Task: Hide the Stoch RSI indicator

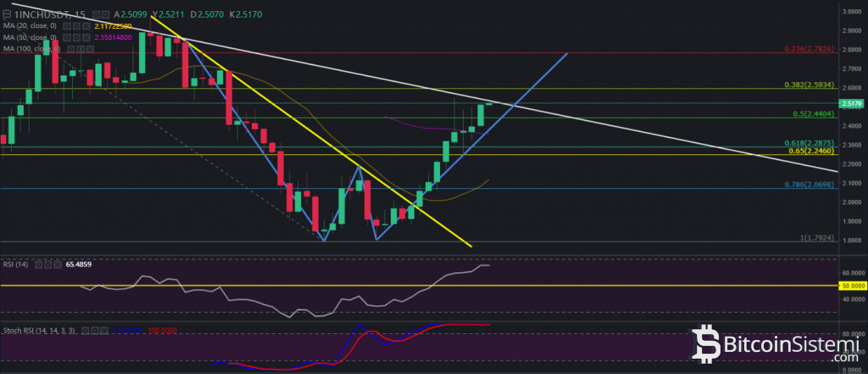Action: 85,328
